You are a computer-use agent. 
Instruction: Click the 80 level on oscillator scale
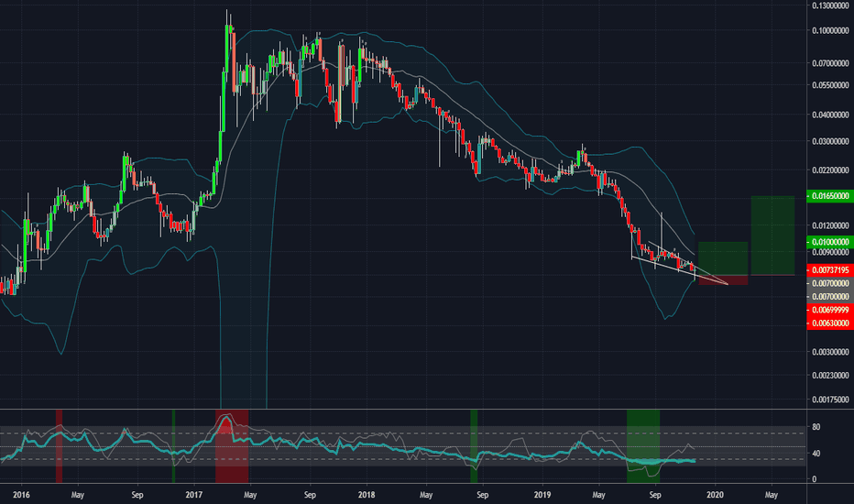[816, 427]
